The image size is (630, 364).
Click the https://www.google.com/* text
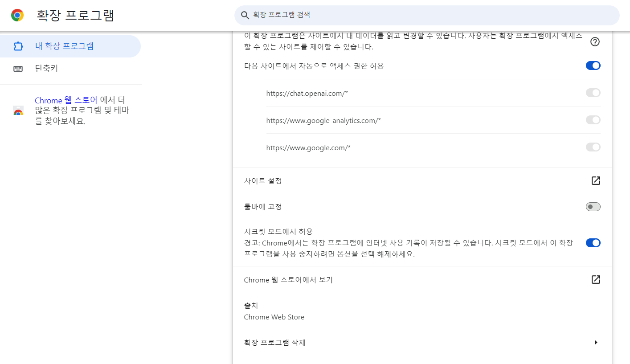[308, 148]
